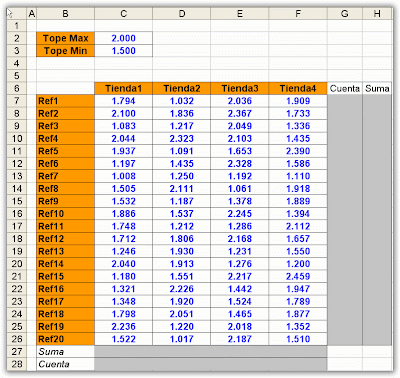This screenshot has width=400, height=378.
Task: Select the Tope Max value 2.000
Action: coord(124,38)
